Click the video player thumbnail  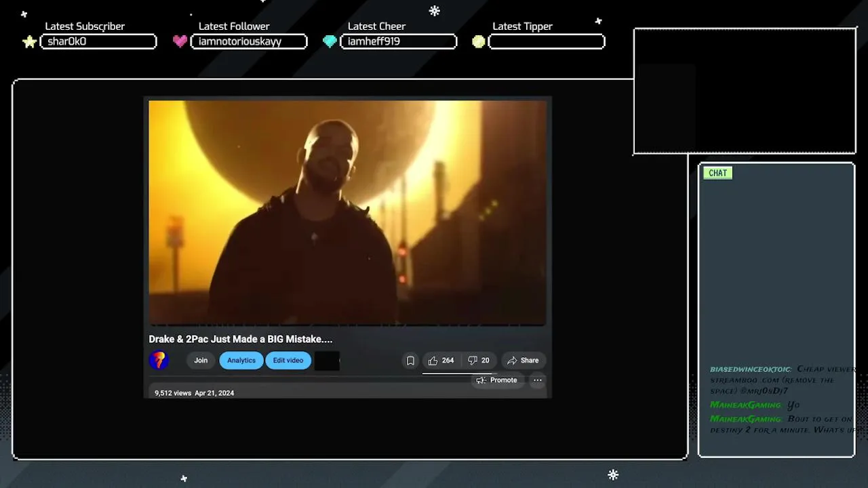point(347,213)
